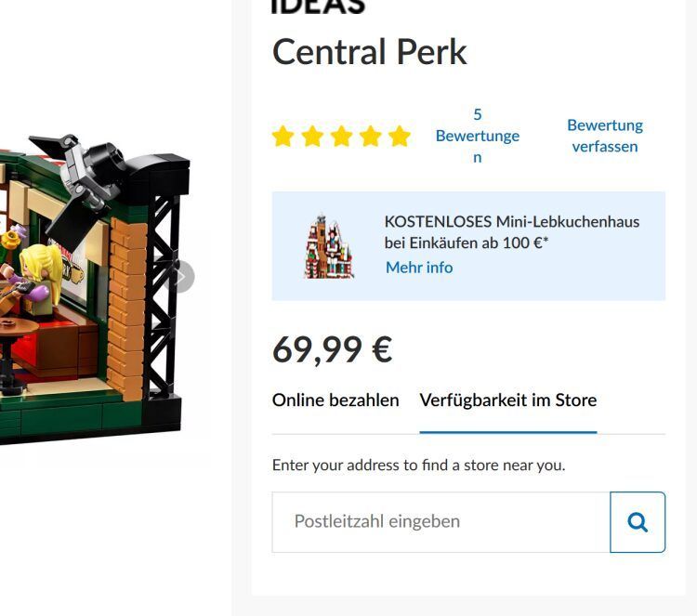Click the 69,99 € price text
This screenshot has width=697, height=616.
(x=333, y=349)
